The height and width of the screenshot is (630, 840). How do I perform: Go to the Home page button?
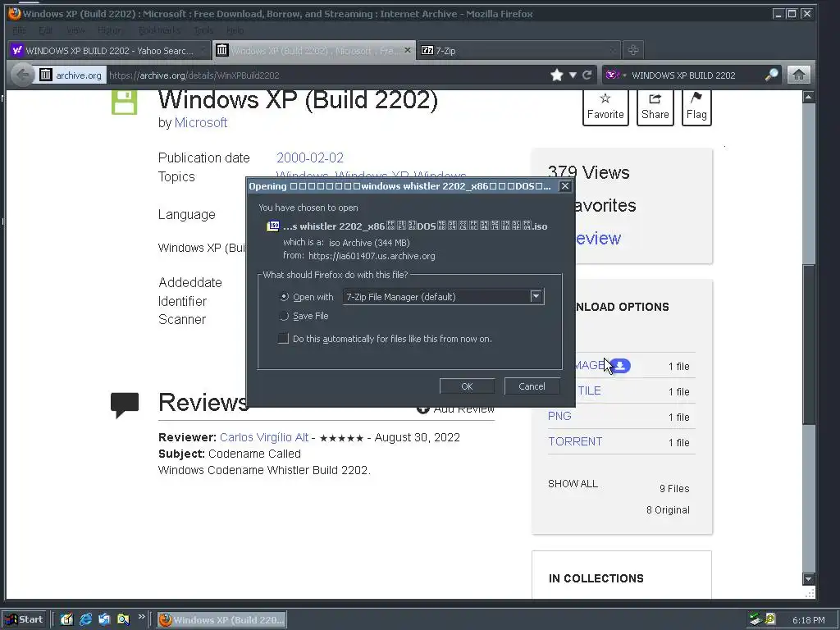[799, 75]
